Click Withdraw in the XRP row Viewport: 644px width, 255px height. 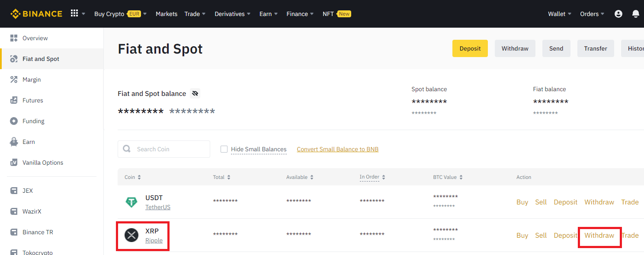(599, 236)
